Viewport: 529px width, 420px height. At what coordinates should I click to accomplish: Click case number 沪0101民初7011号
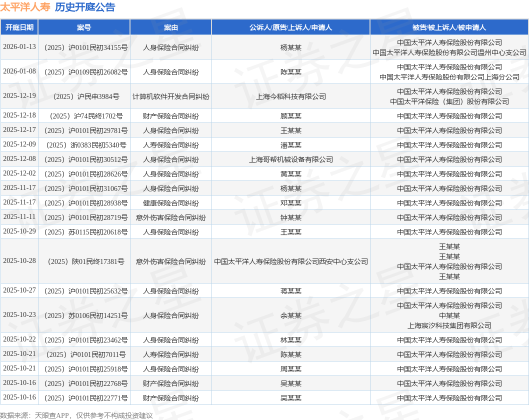[x=98, y=354]
